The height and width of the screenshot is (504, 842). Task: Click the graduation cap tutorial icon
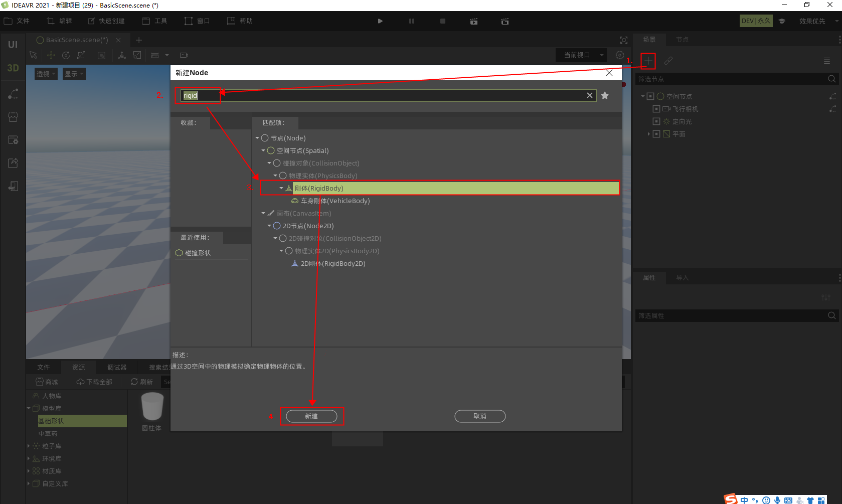click(782, 21)
